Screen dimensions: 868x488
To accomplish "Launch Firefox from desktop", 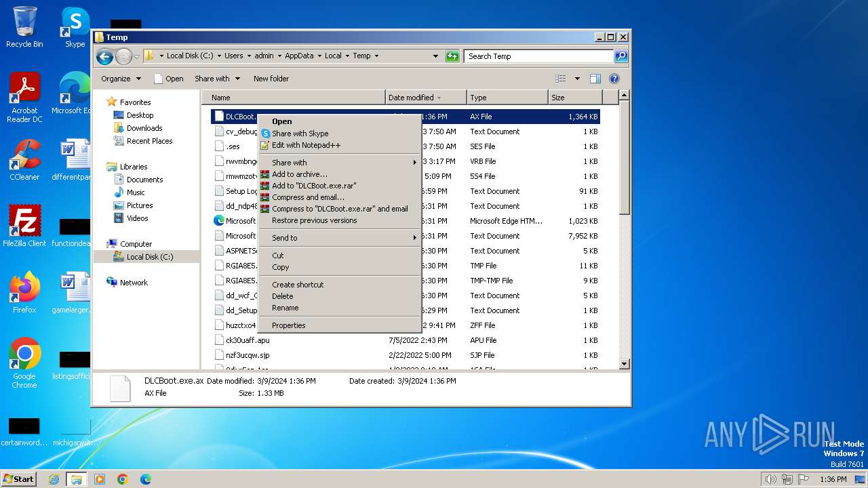I will pyautogui.click(x=24, y=292).
